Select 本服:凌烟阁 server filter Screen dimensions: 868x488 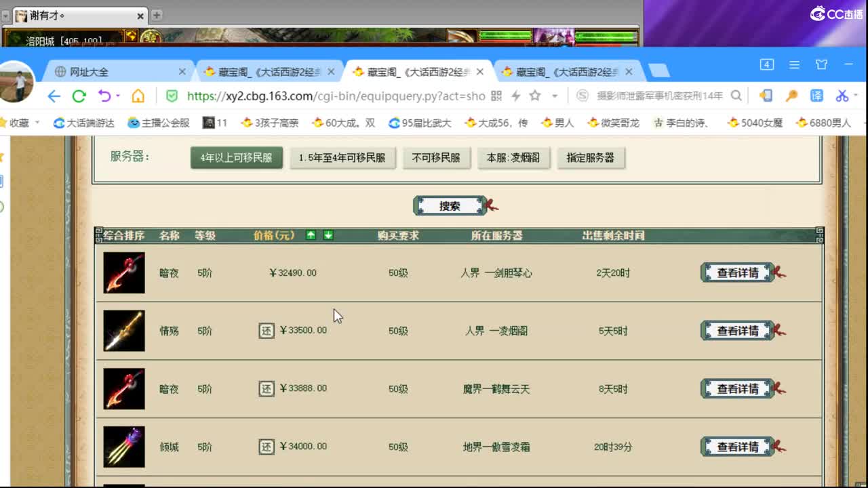tap(513, 158)
